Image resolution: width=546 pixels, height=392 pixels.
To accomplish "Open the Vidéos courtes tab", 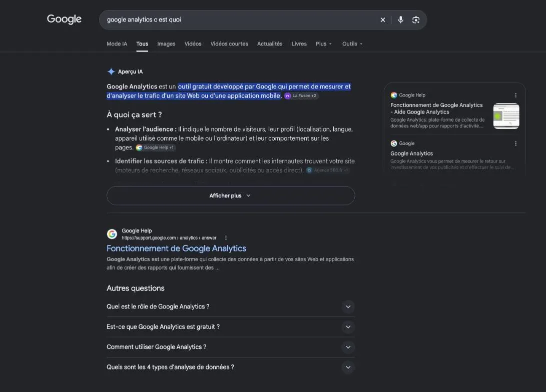I will tap(229, 44).
